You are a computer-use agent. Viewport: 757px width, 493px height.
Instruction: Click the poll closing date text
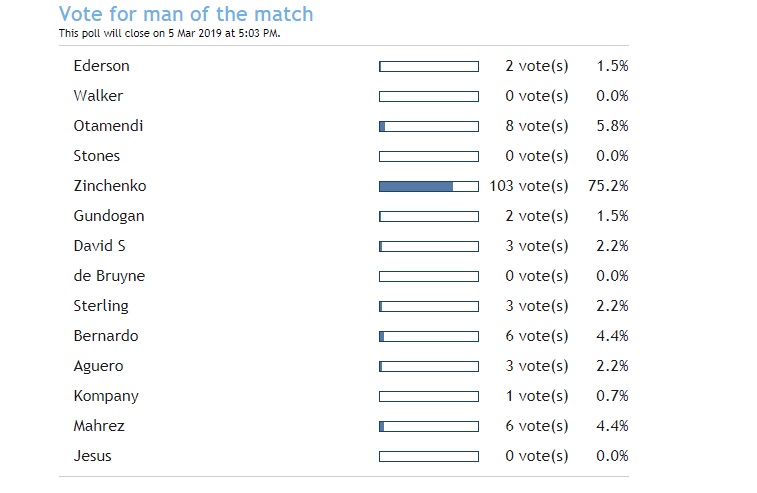click(x=169, y=33)
